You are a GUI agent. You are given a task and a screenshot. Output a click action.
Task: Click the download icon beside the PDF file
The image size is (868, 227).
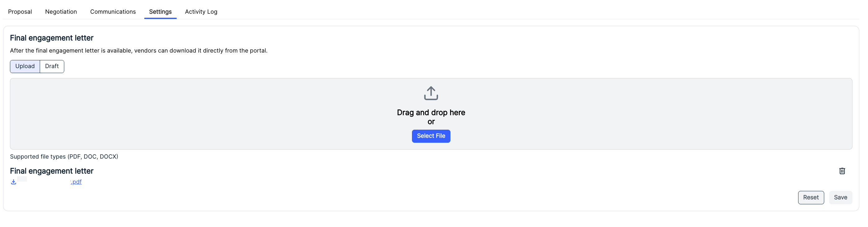(13, 182)
